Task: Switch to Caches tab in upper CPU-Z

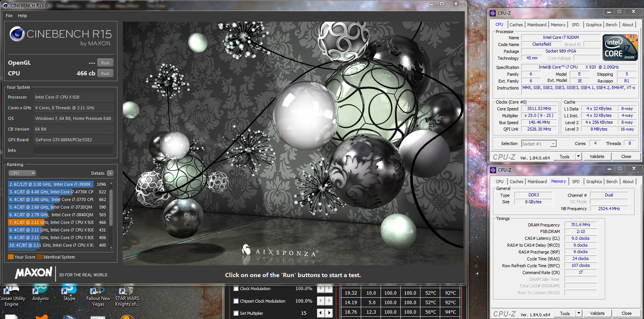Action: tap(516, 25)
